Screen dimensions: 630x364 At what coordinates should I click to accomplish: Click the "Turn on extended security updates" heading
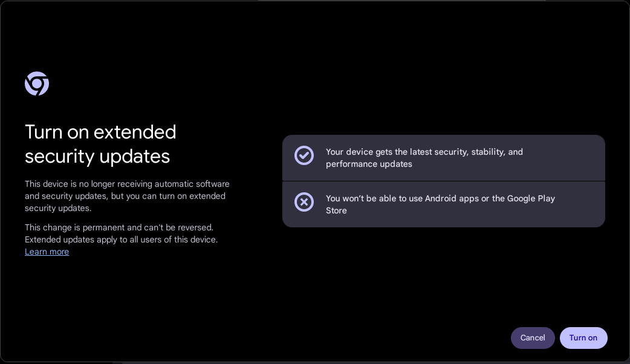(x=100, y=144)
